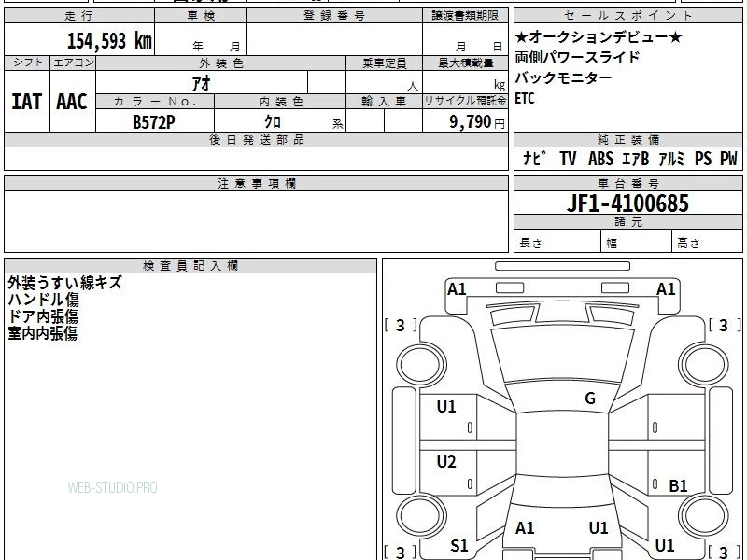Select the 注意事項欄 section header
This screenshot has width=747, height=560.
(x=256, y=183)
